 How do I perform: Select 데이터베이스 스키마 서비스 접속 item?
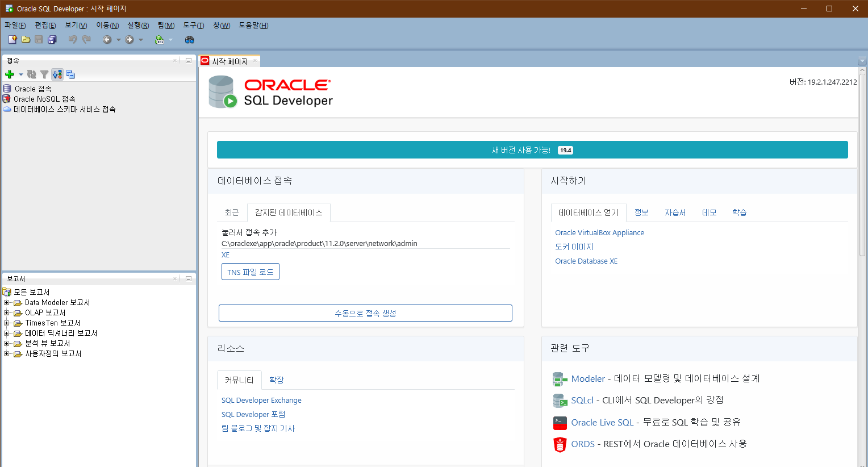coord(65,109)
